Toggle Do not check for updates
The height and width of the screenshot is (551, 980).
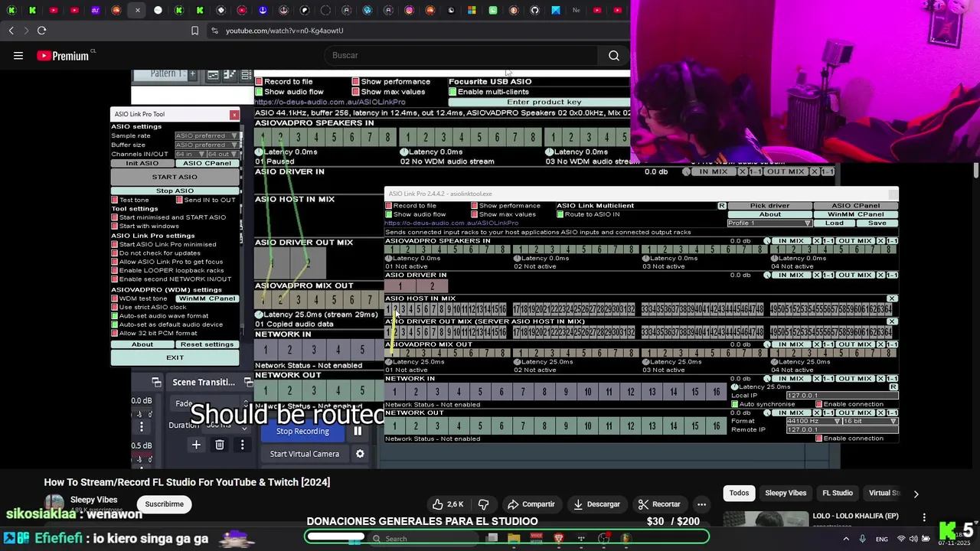(115, 253)
